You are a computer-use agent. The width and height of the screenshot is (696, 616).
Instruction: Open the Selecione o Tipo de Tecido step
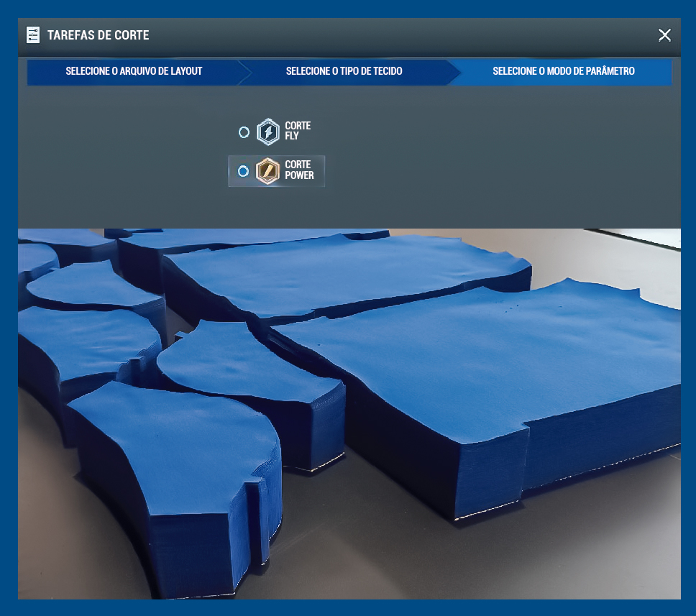(x=344, y=71)
